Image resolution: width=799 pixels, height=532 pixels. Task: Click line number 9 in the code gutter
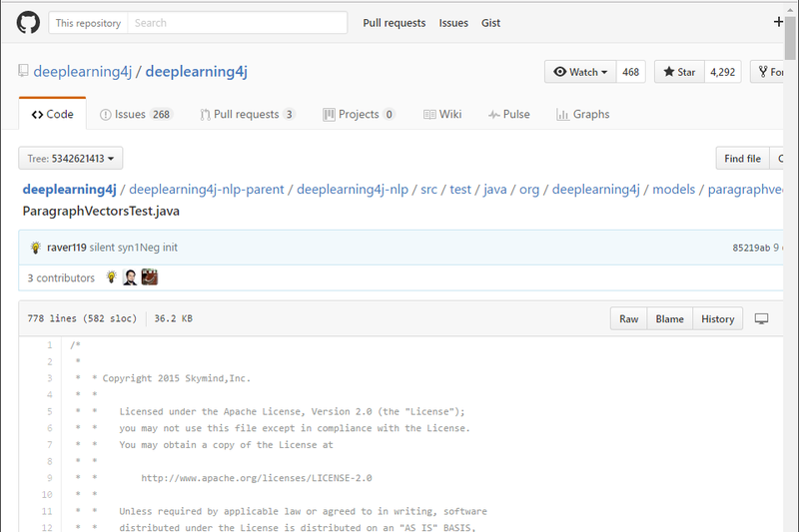49,478
